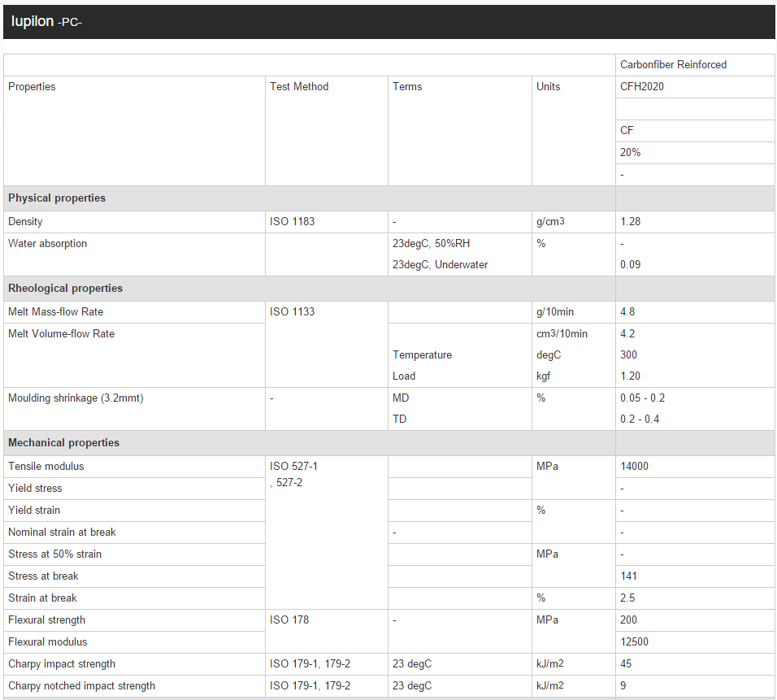Click the 'Terms' column header
The height and width of the screenshot is (700, 777).
(x=407, y=86)
